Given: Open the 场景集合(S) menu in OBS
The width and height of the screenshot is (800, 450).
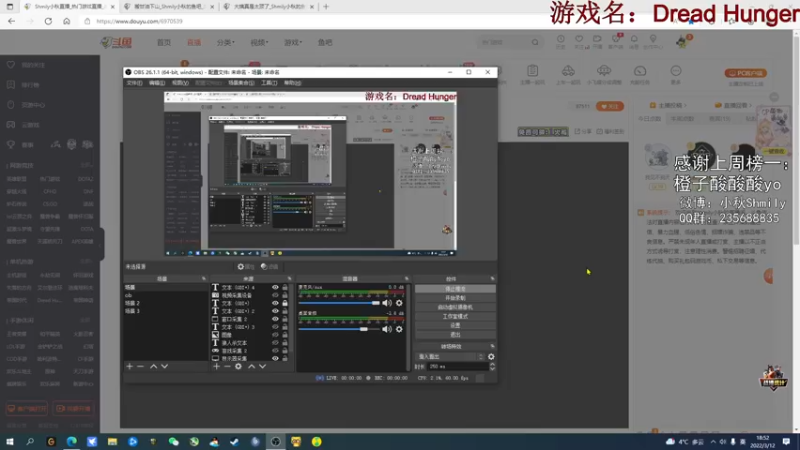Looking at the screenshot, I should [x=241, y=83].
